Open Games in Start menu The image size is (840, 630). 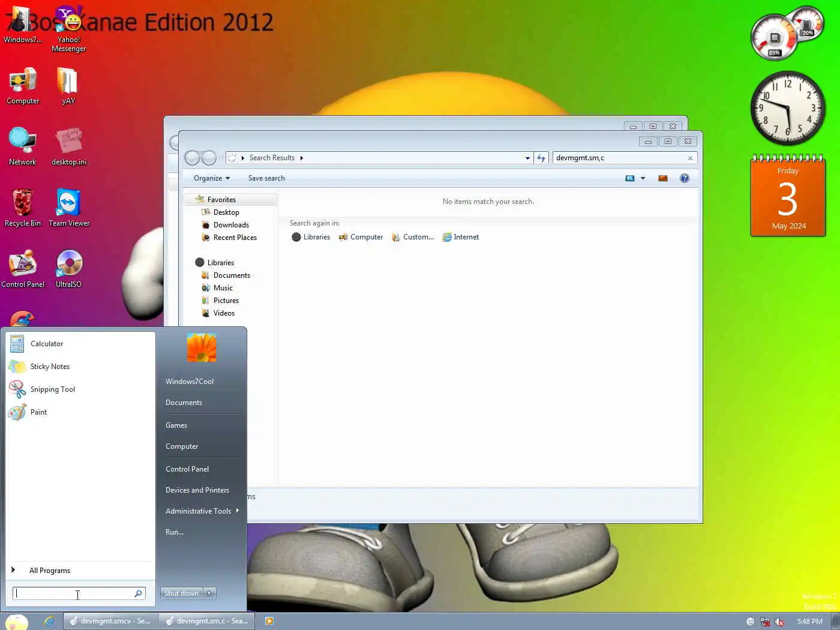point(201,425)
